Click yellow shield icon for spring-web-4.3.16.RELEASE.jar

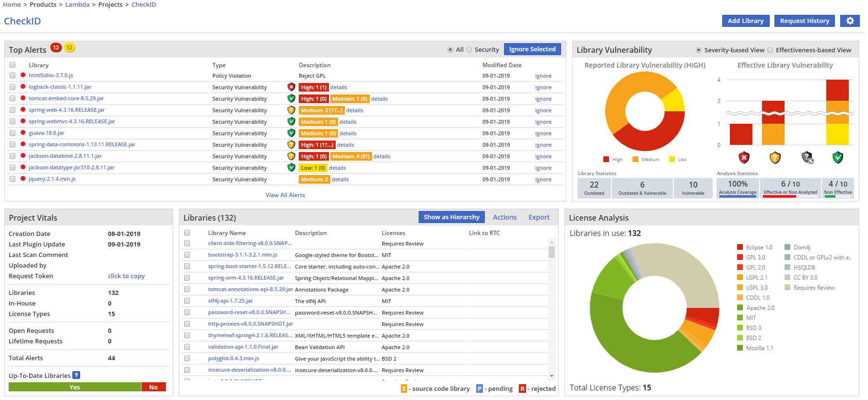(x=291, y=110)
